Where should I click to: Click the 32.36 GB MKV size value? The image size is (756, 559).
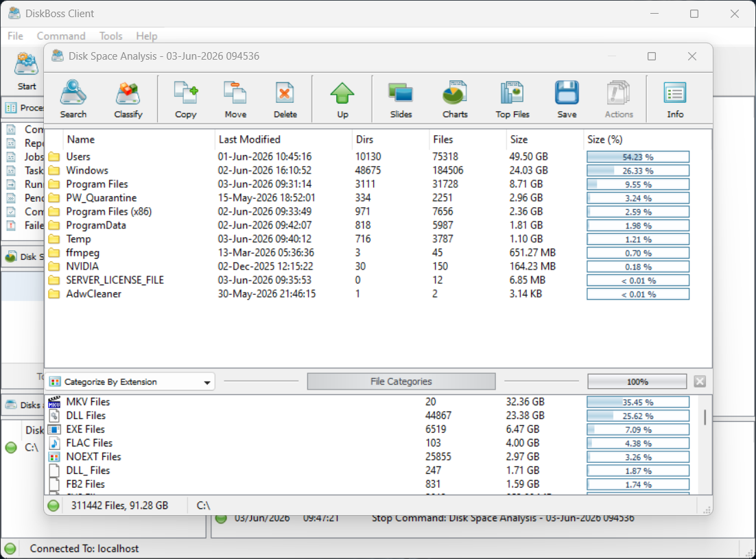(x=525, y=402)
